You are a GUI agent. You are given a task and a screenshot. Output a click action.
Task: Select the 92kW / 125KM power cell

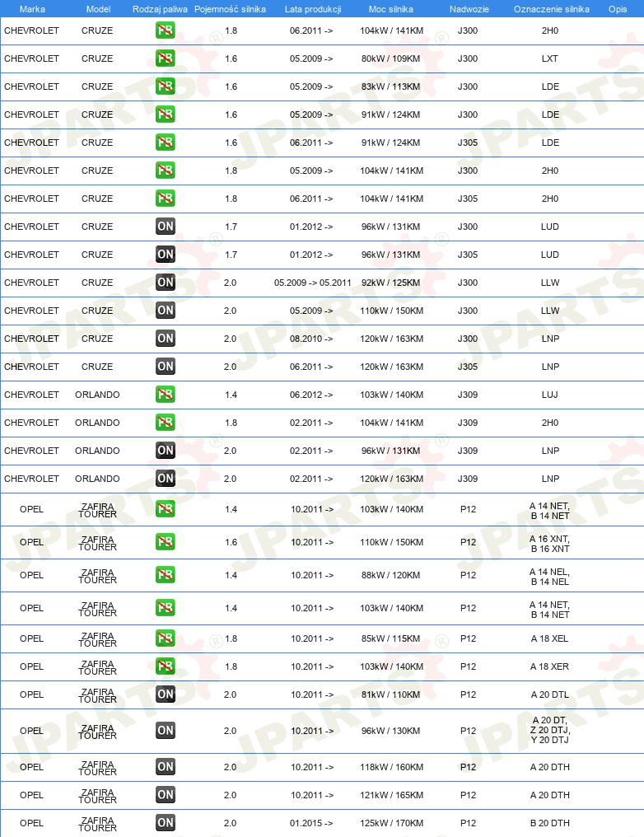tap(390, 283)
